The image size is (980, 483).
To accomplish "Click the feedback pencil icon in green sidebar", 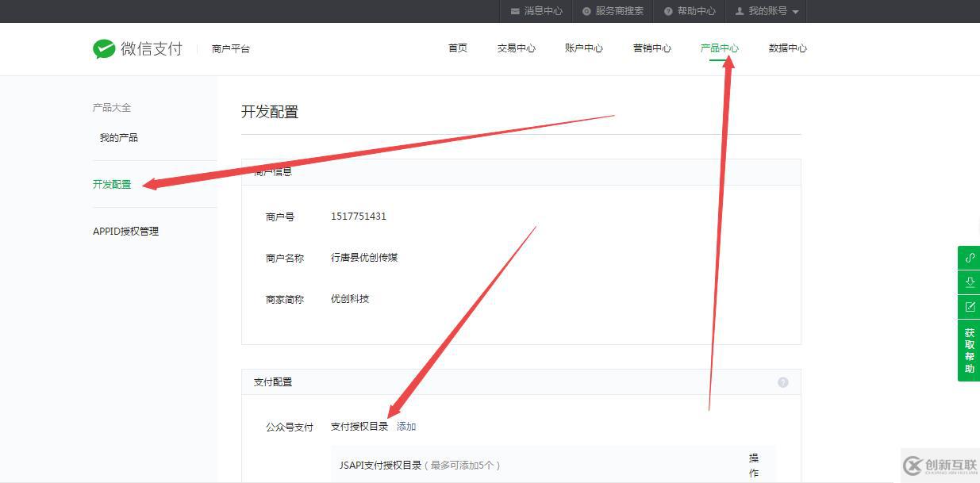I will pos(969,306).
